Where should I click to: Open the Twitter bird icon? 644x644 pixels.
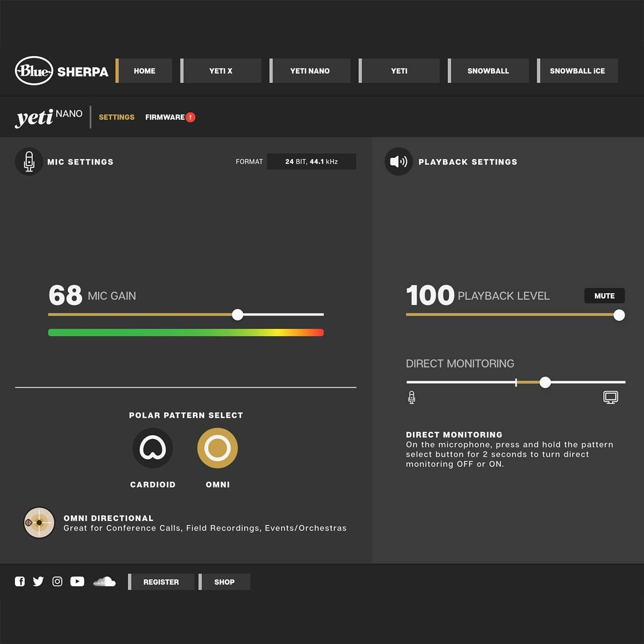(x=38, y=581)
